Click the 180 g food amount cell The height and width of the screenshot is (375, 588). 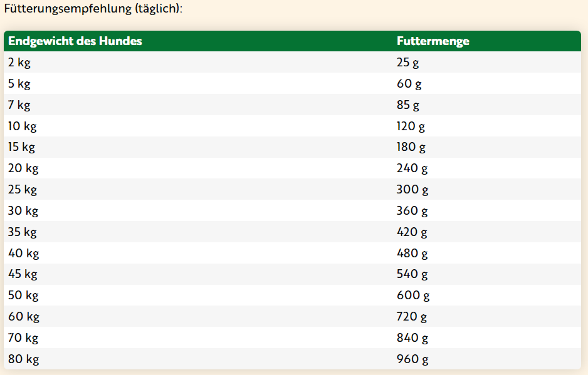[411, 147]
